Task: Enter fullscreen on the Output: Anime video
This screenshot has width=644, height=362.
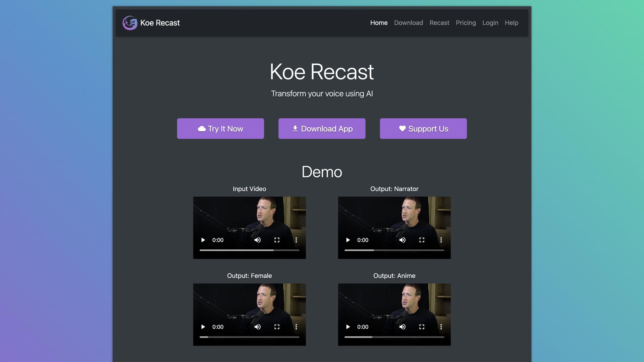Action: click(x=422, y=326)
